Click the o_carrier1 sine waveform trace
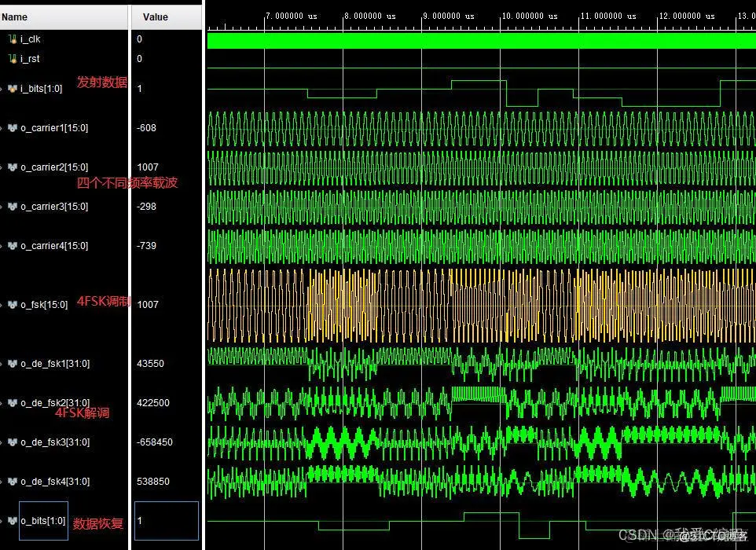 [482, 129]
